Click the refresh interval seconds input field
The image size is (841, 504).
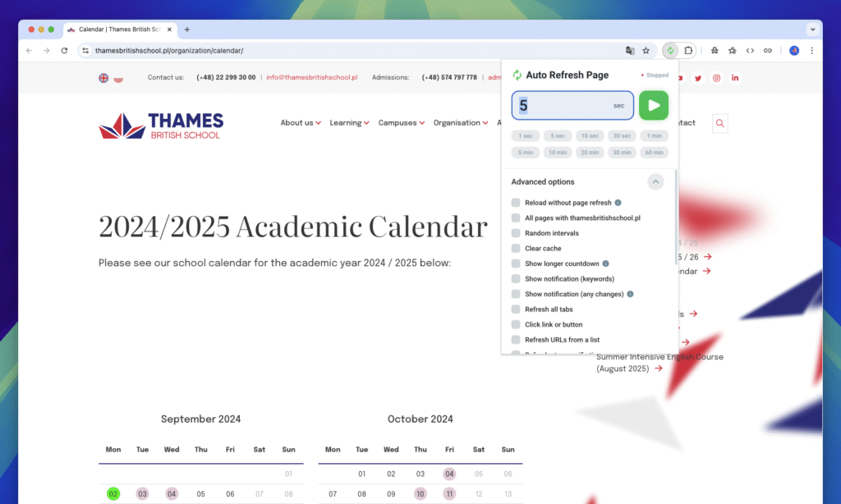point(572,105)
